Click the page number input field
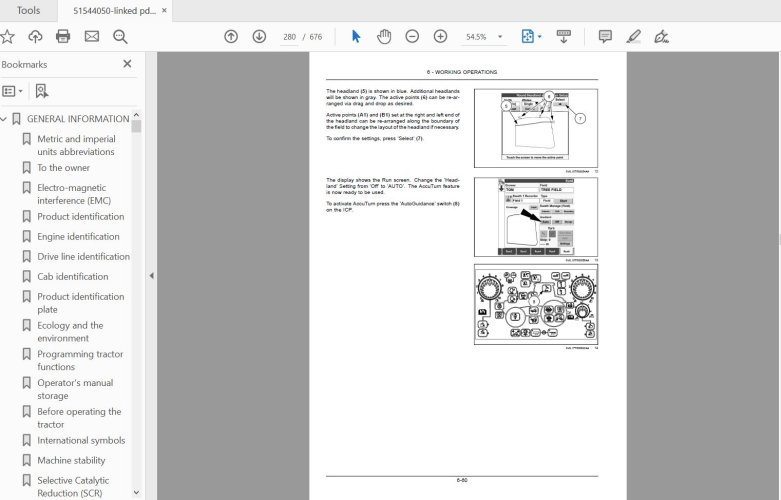781x500 pixels. (x=290, y=37)
